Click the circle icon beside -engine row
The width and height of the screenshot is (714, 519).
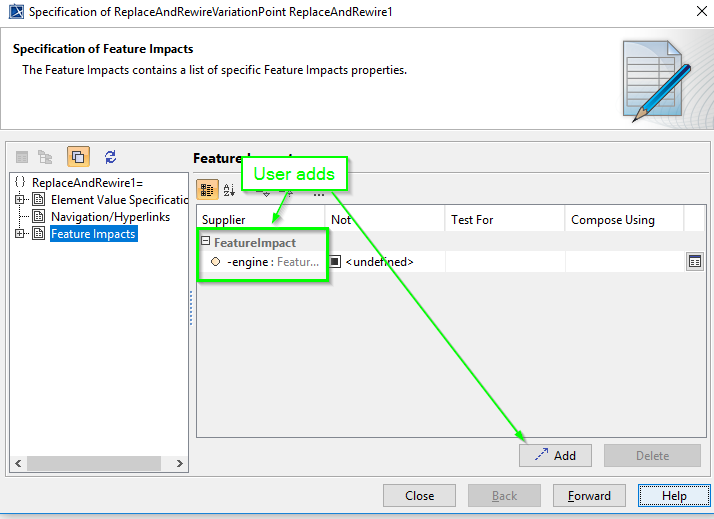coord(215,262)
